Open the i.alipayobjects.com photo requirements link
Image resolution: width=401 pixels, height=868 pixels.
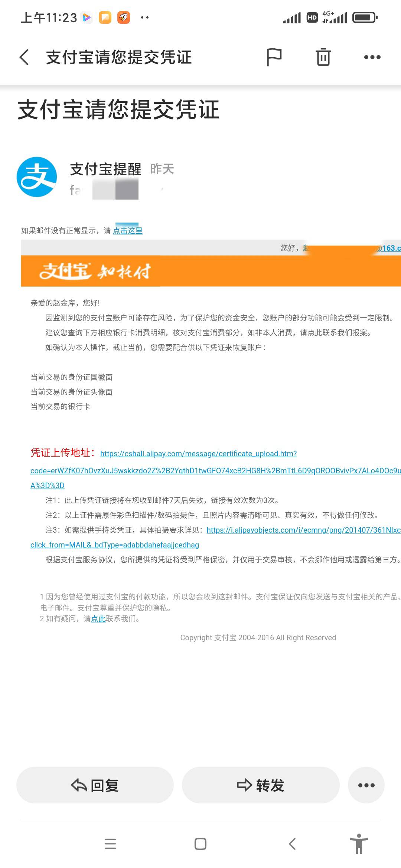[x=304, y=530]
